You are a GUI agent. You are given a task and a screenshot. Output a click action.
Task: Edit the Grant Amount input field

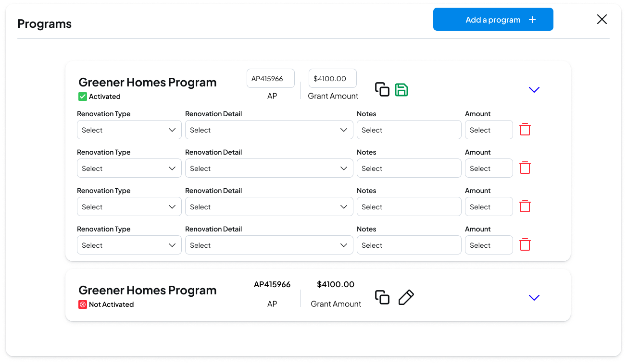(x=333, y=78)
